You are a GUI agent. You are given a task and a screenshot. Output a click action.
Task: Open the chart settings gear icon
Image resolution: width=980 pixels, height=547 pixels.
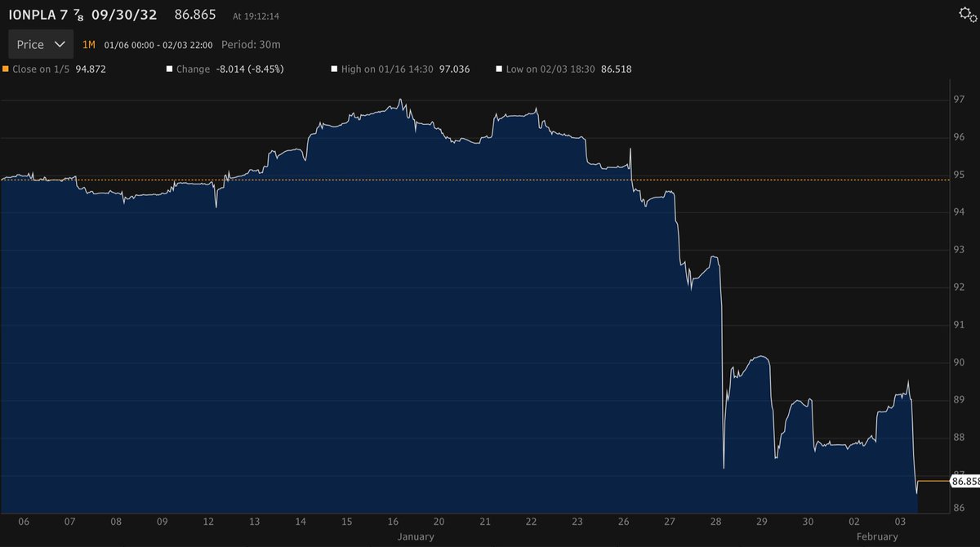click(967, 15)
